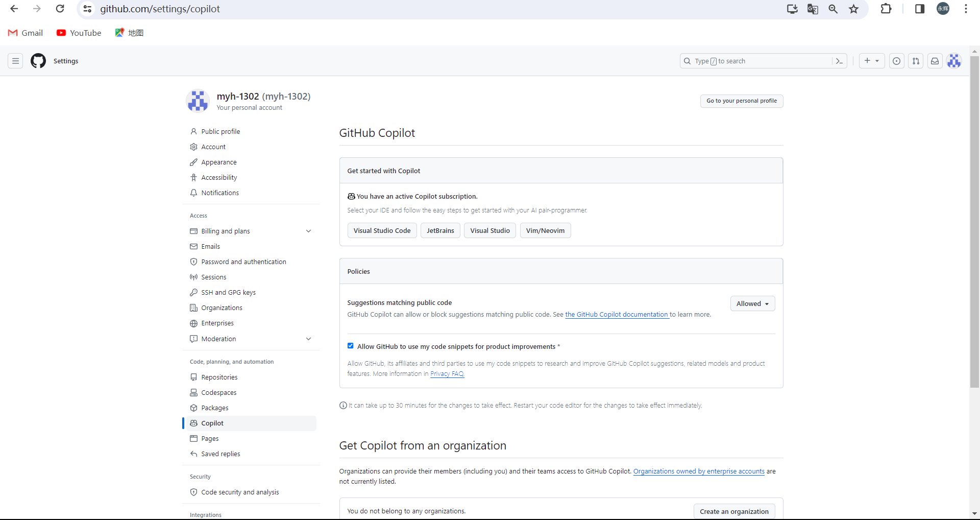The width and height of the screenshot is (980, 520).
Task: Open user avatar menu in GitHub header
Action: pyautogui.click(x=954, y=61)
